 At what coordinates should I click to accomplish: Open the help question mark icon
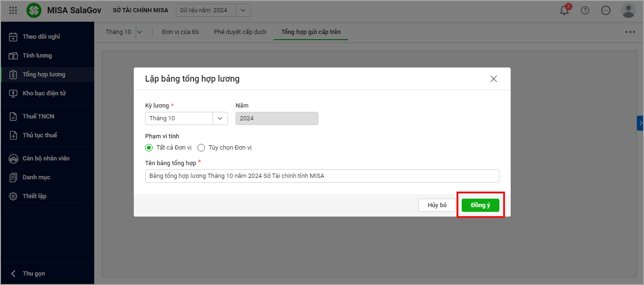pos(585,10)
